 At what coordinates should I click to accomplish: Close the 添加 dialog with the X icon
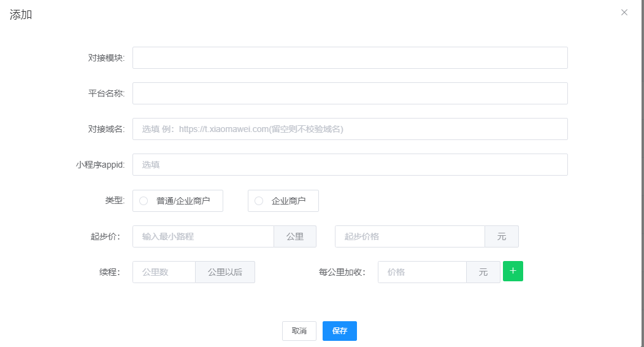pos(624,12)
